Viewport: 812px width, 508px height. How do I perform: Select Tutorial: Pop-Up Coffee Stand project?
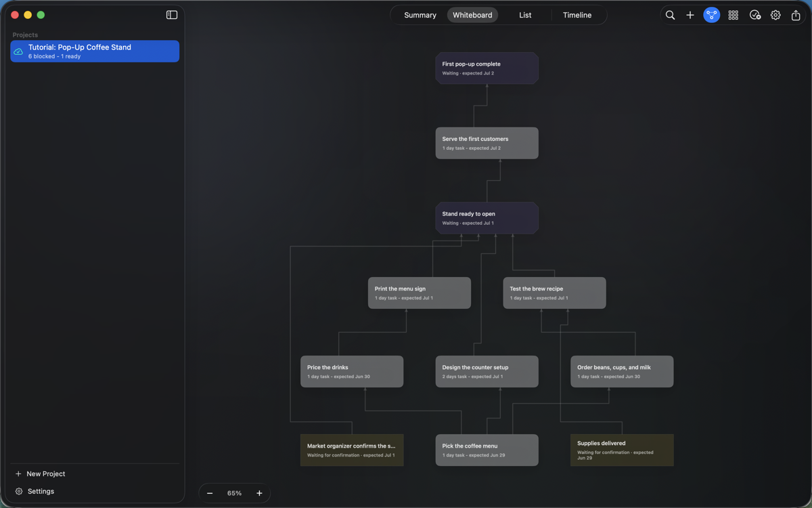(95, 51)
